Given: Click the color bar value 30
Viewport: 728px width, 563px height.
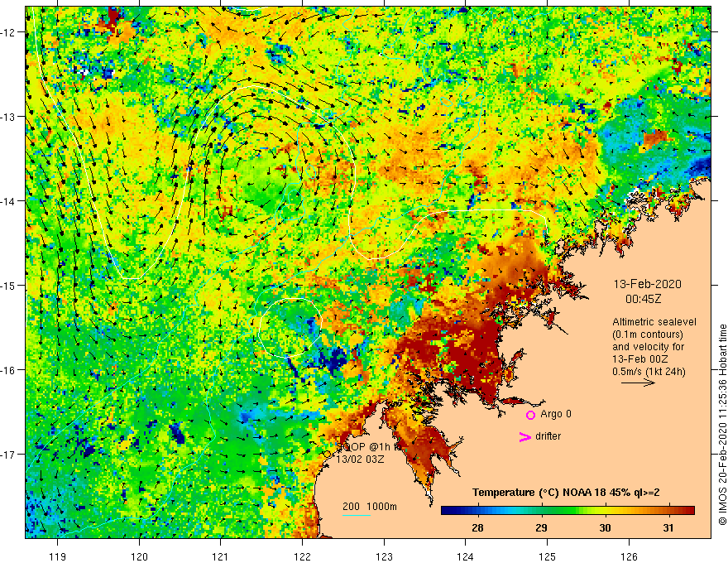Looking at the screenshot, I should pos(605,527).
